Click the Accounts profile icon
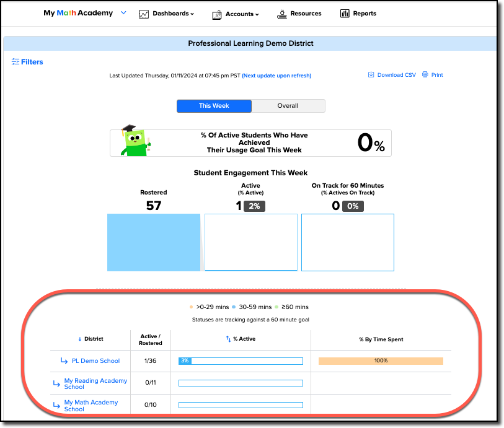 point(217,15)
